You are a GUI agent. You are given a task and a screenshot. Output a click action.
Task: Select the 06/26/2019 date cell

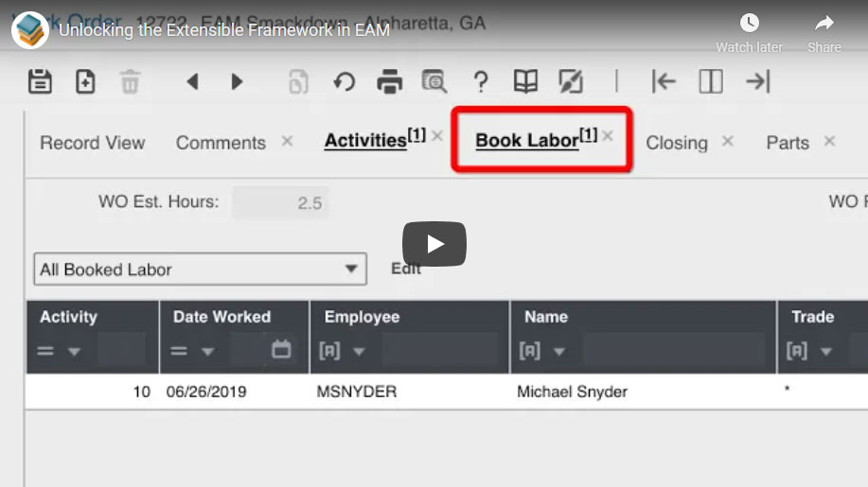coord(206,391)
